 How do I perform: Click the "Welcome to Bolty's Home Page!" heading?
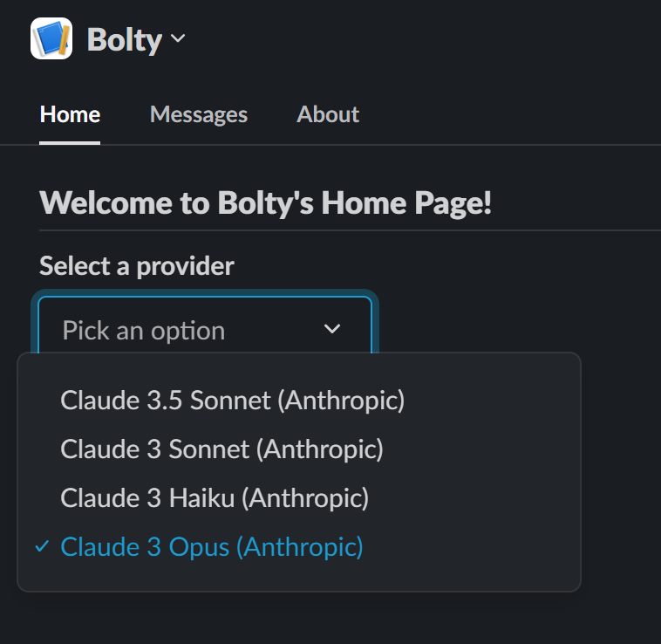point(266,203)
